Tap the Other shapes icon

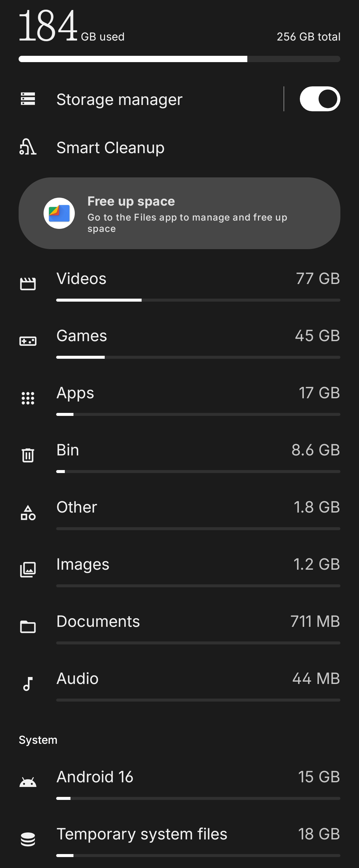(x=28, y=513)
